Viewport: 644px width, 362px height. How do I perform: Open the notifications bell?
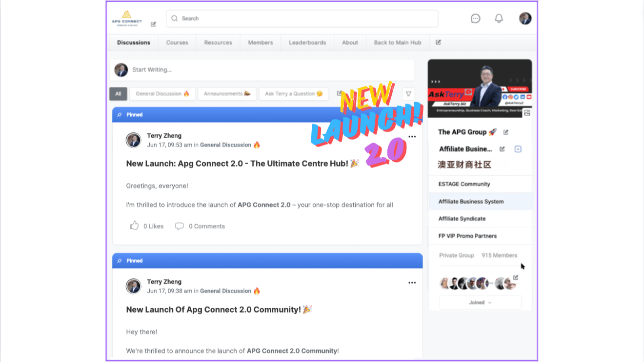pos(499,19)
